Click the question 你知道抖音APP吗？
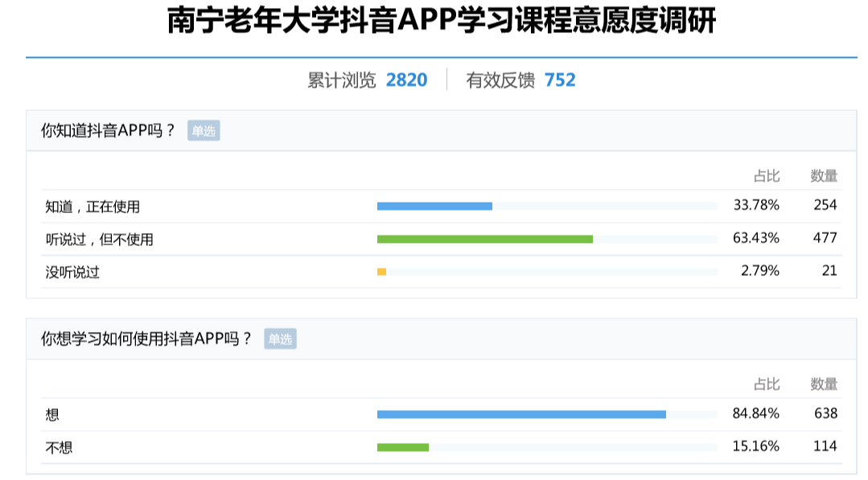Screen dimensions: 868x480 click(x=109, y=130)
